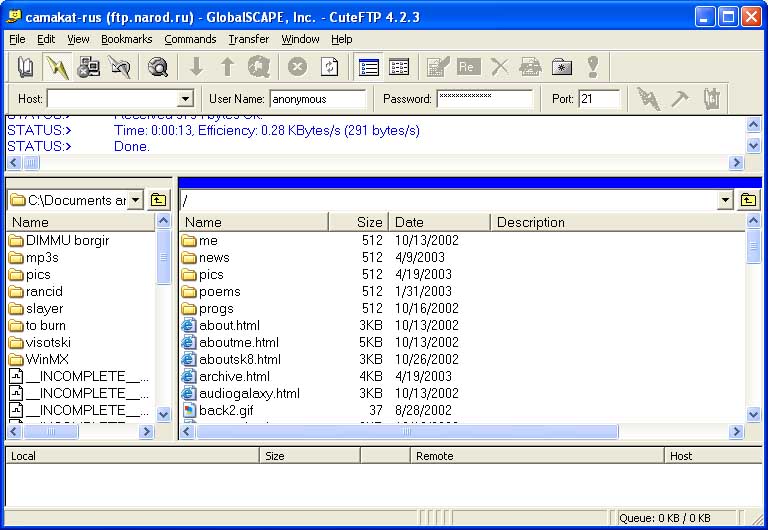This screenshot has height=530, width=768.
Task: Open the Host dropdown list
Action: [185, 99]
